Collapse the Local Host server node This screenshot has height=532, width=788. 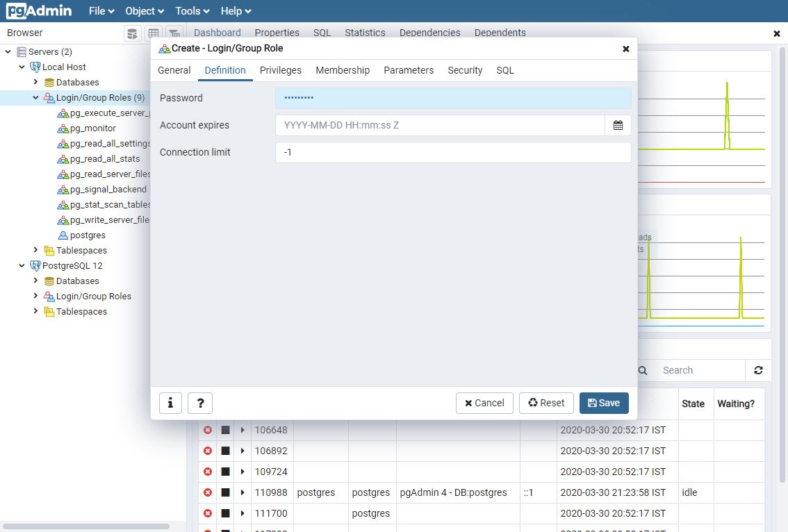[x=22, y=67]
